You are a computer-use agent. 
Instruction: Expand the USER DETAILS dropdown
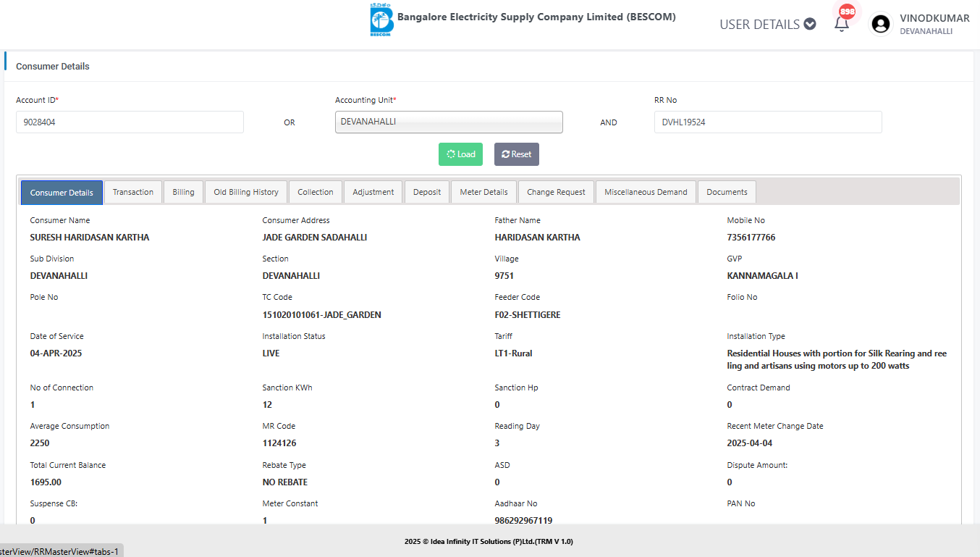[x=767, y=24]
